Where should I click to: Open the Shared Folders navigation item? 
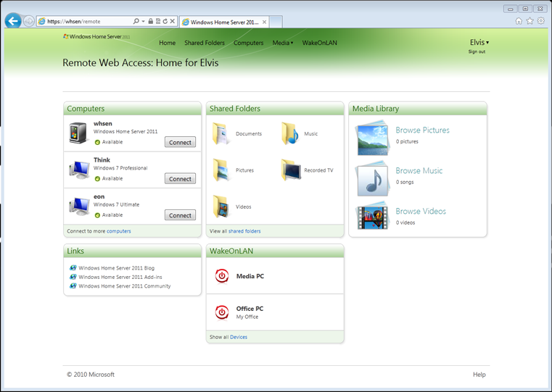(205, 43)
